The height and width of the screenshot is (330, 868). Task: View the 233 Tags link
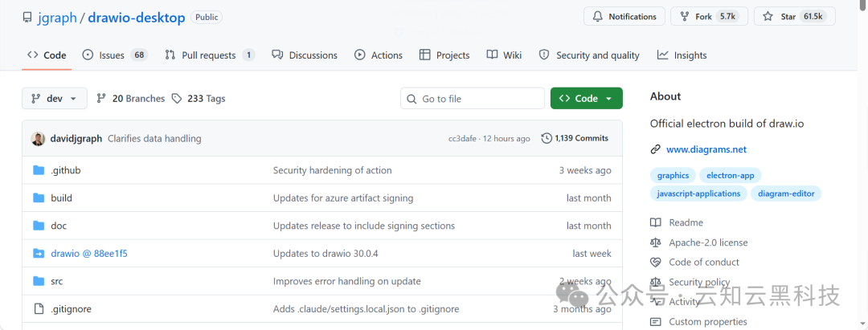[x=199, y=99]
